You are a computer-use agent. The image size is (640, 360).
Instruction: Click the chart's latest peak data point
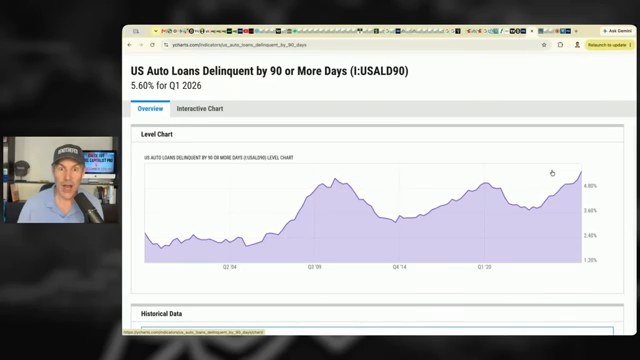point(581,172)
